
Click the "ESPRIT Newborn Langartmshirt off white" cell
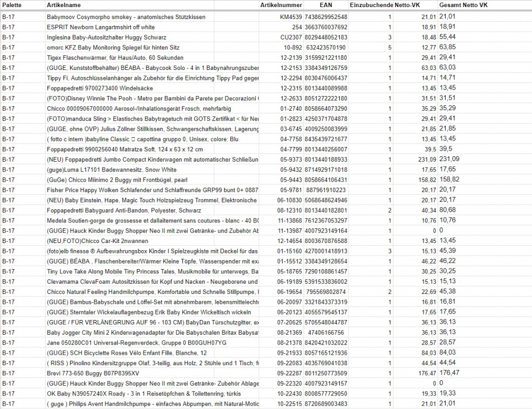(x=101, y=27)
